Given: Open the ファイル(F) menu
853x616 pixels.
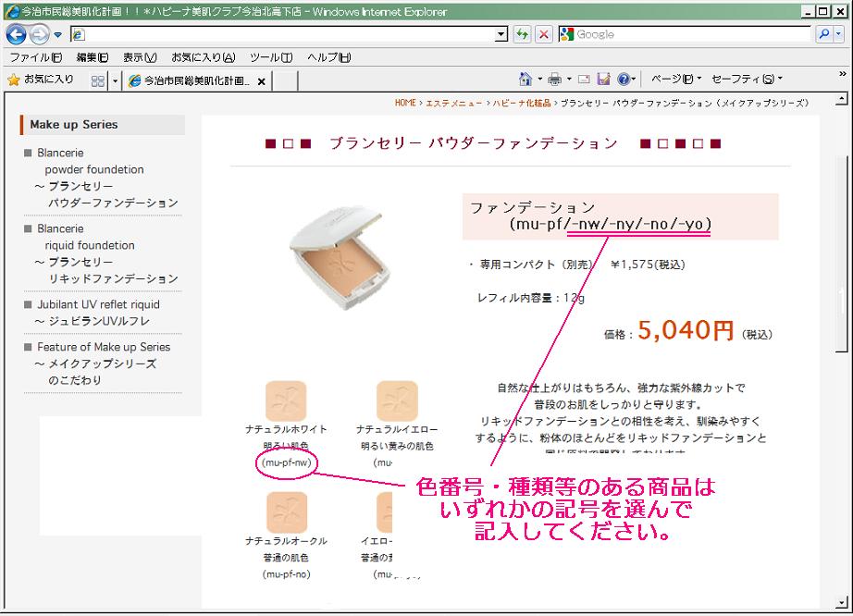Looking at the screenshot, I should click(x=36, y=57).
